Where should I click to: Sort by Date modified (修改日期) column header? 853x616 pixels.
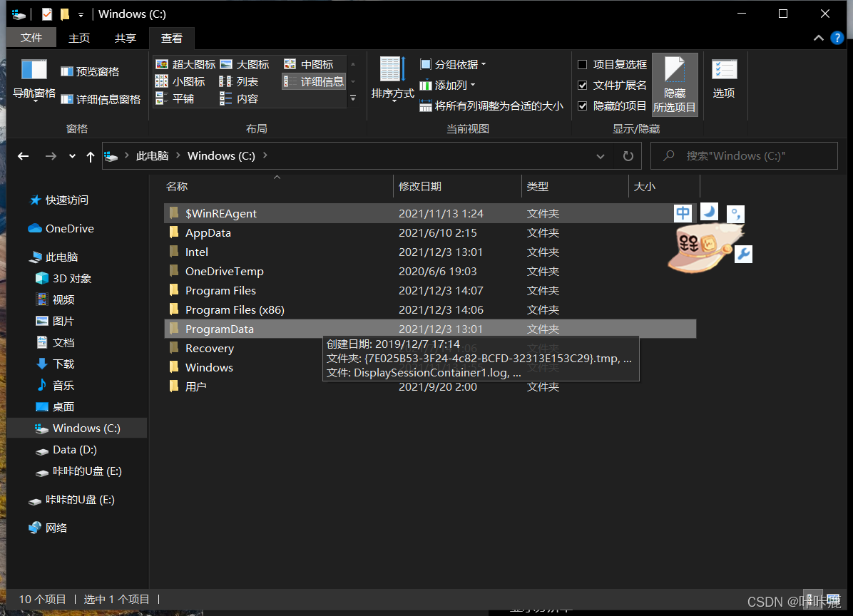tap(457, 187)
